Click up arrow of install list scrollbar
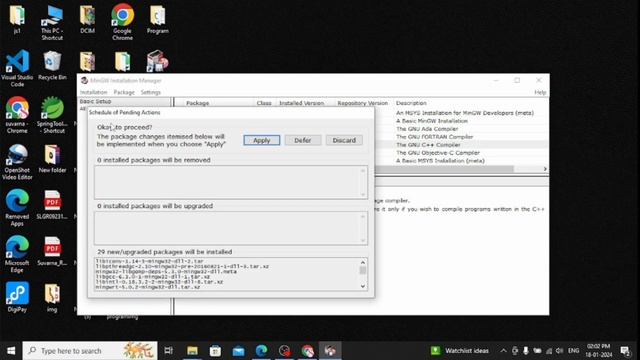The width and height of the screenshot is (640, 360). 363,262
